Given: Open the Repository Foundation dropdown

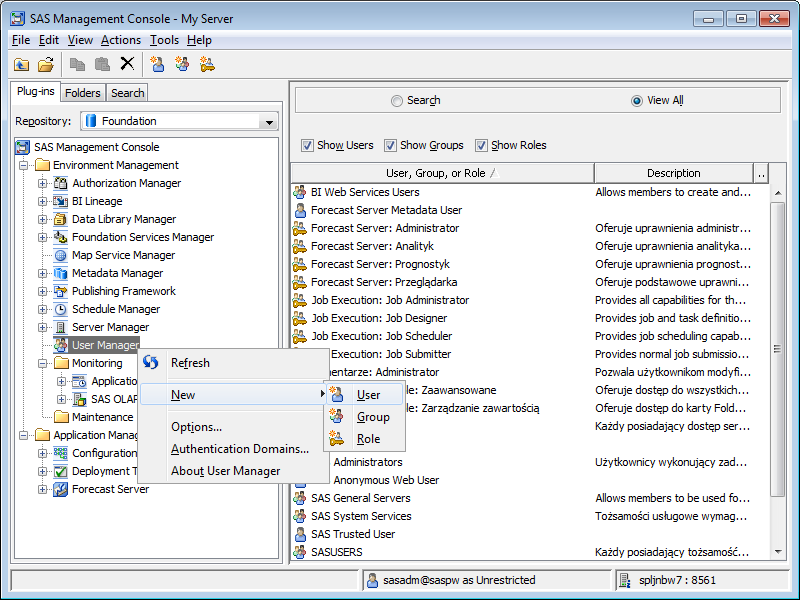Looking at the screenshot, I should (x=269, y=121).
